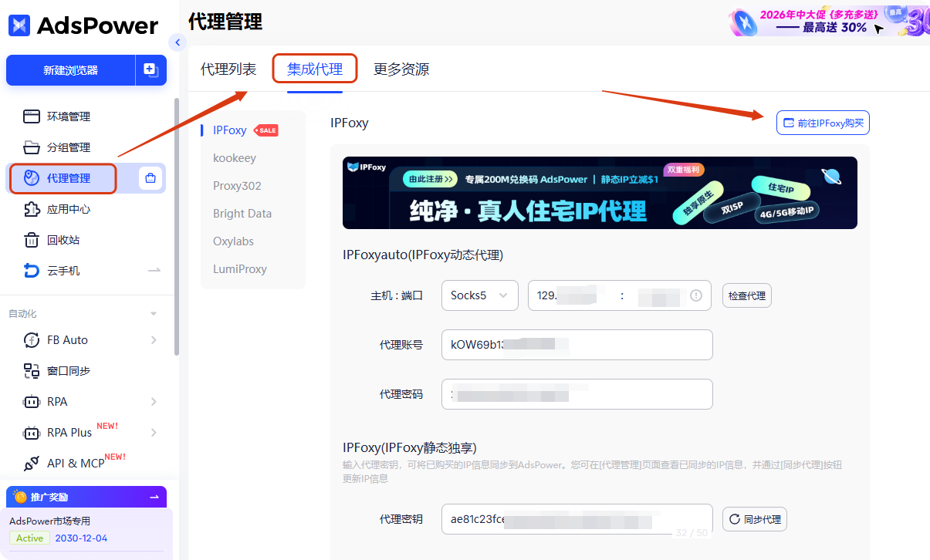Select IPFoxy in provider list

(230, 130)
